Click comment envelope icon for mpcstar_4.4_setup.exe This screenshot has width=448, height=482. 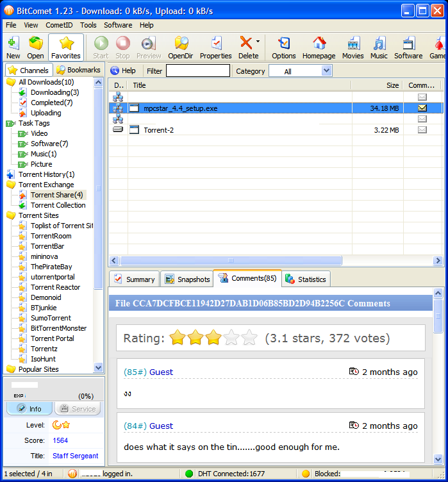422,108
